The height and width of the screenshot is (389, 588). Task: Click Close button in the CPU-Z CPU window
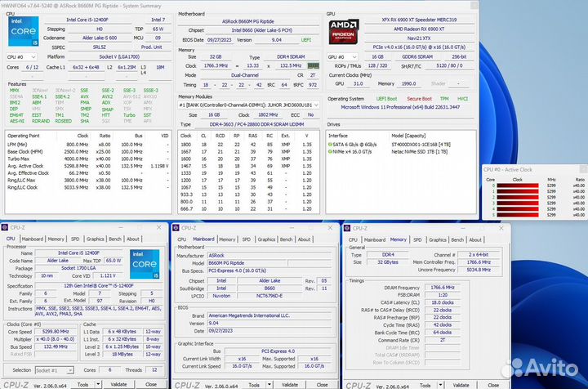151,384
